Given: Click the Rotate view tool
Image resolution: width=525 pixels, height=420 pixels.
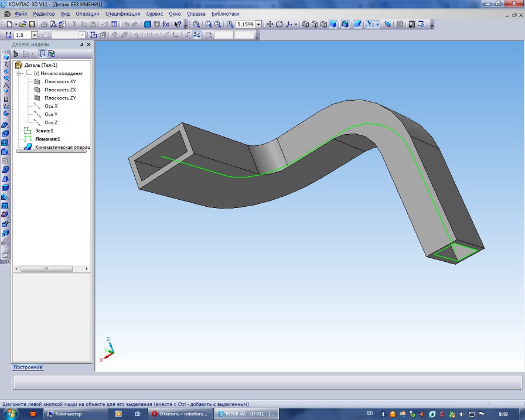Looking at the screenshot, I should (x=279, y=24).
